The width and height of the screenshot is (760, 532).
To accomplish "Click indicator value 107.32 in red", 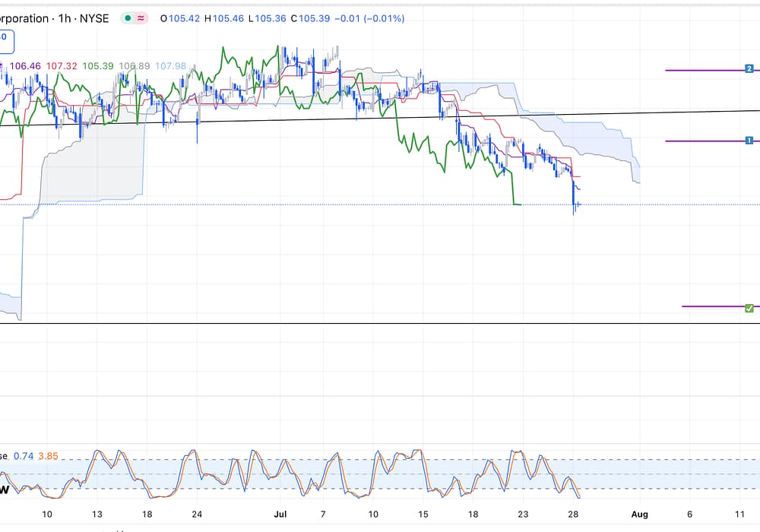I will (62, 66).
